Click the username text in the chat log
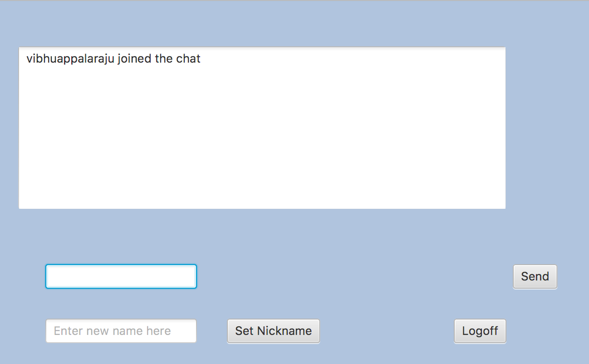 click(x=66, y=59)
